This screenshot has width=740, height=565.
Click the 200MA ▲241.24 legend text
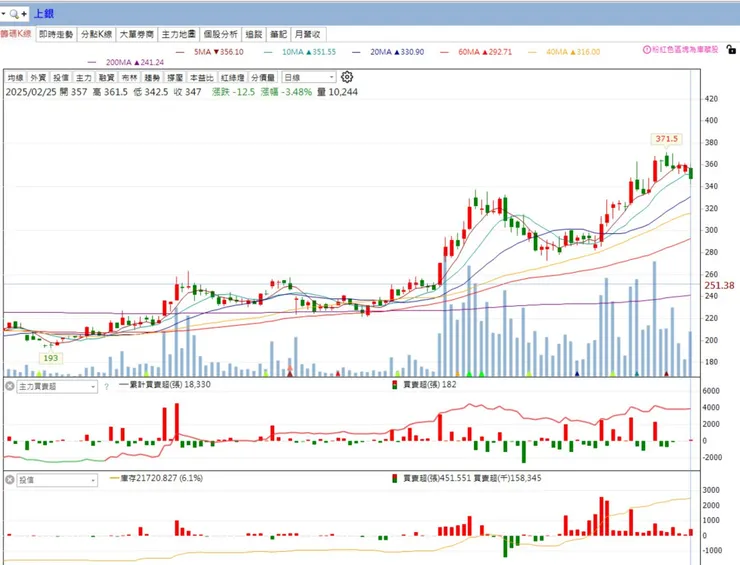click(x=135, y=62)
